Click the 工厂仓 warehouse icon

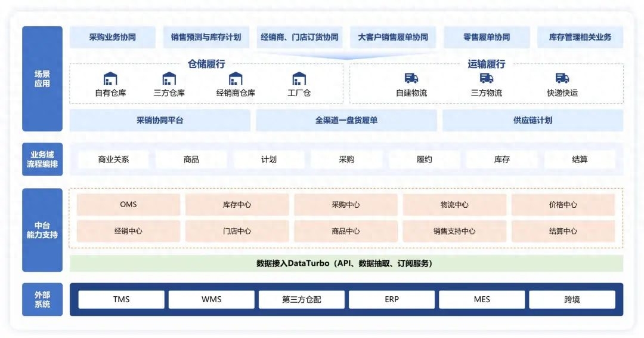[299, 79]
